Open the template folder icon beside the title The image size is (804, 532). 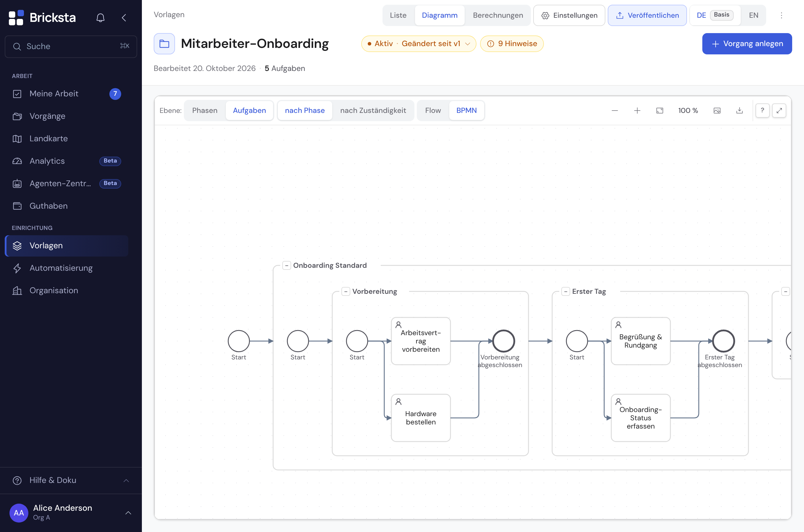164,44
